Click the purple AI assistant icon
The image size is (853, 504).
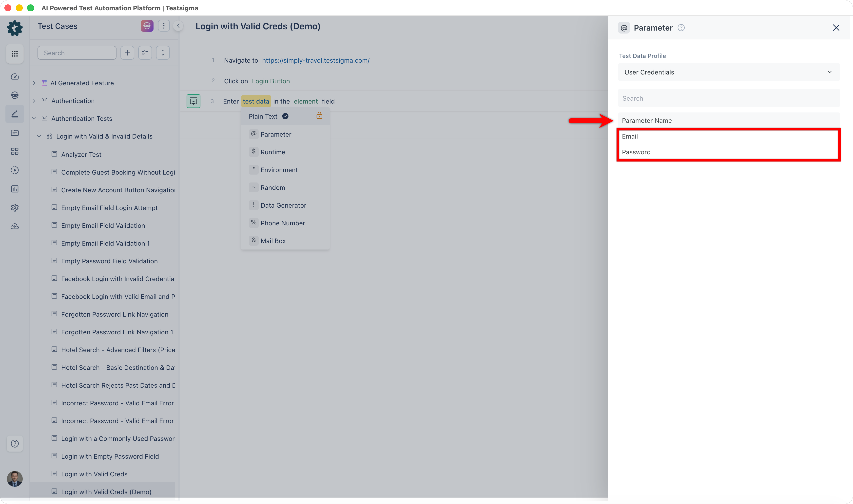click(x=147, y=26)
